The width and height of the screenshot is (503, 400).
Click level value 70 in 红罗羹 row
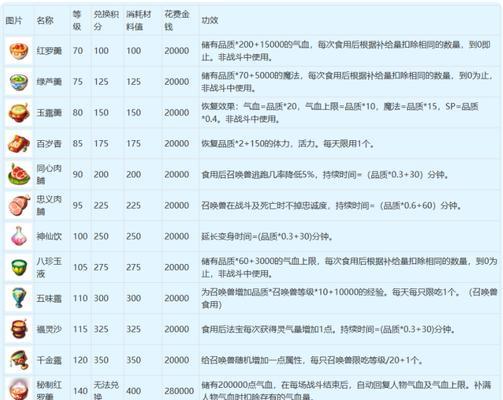click(x=78, y=51)
